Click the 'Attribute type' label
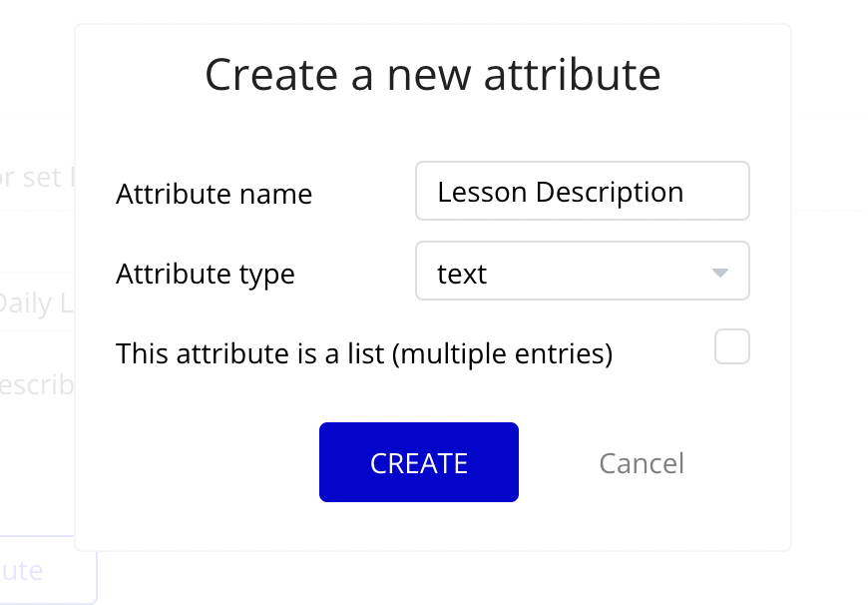This screenshot has width=868, height=605. tap(206, 275)
